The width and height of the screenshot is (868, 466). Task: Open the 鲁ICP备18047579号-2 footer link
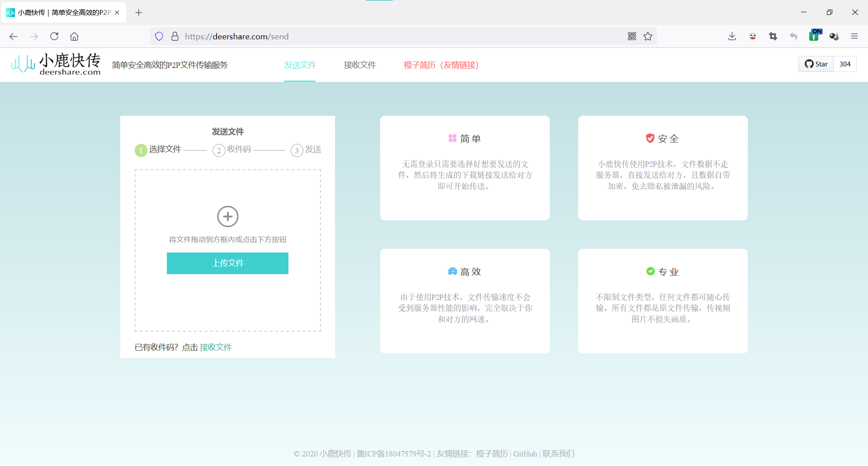coord(394,454)
